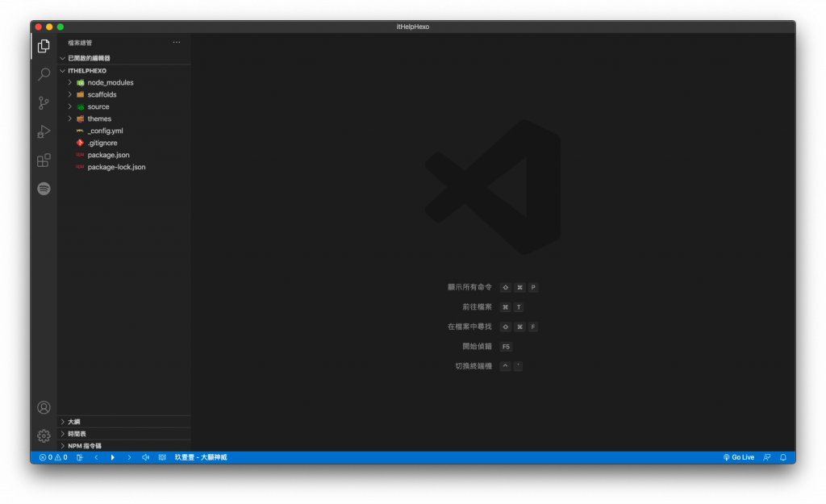826x504 pixels.
Task: Skip to next Spotify track
Action: pos(129,457)
